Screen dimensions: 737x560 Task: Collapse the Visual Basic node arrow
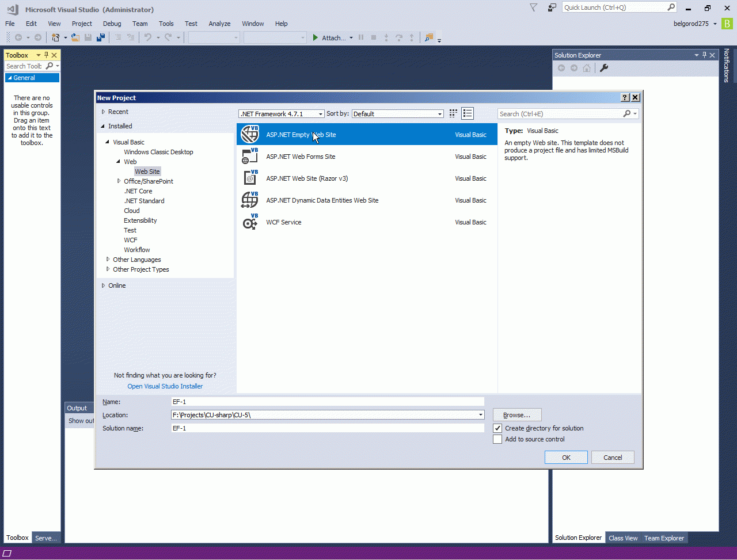(108, 142)
